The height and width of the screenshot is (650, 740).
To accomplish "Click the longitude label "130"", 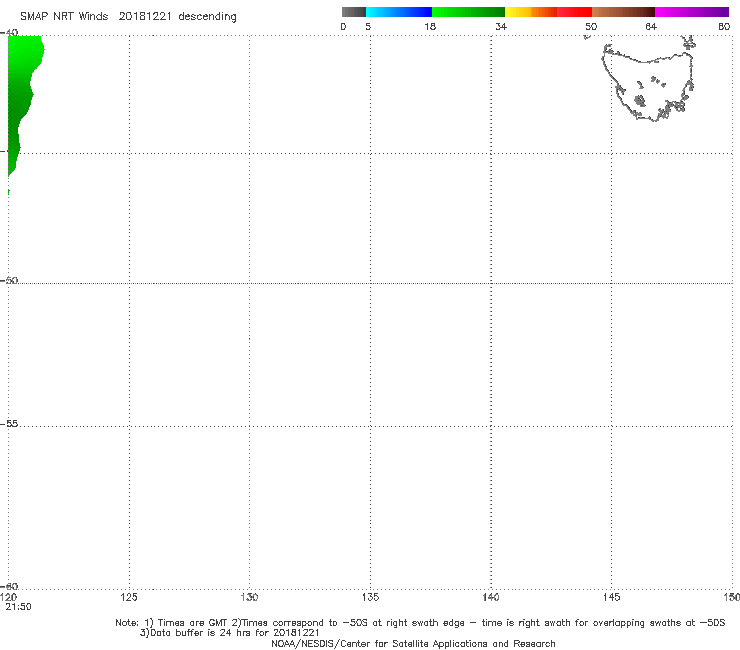I will tap(249, 598).
